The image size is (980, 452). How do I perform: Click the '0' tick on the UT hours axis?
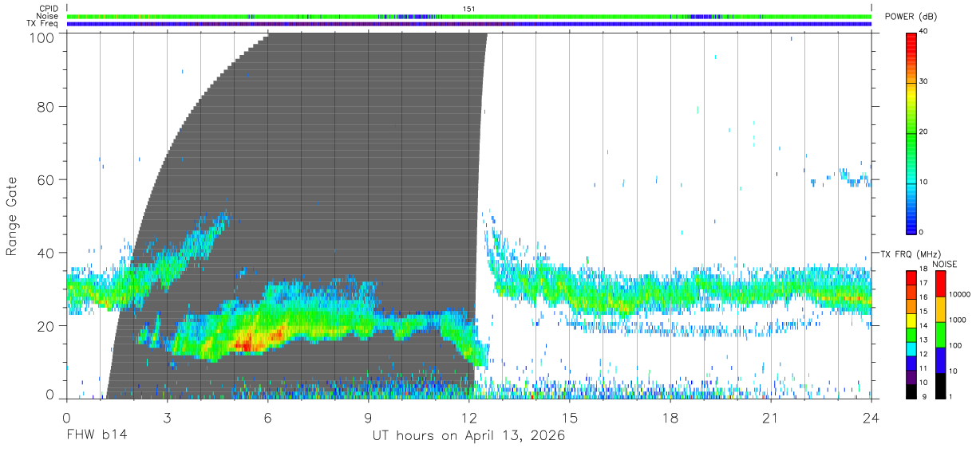click(x=66, y=417)
